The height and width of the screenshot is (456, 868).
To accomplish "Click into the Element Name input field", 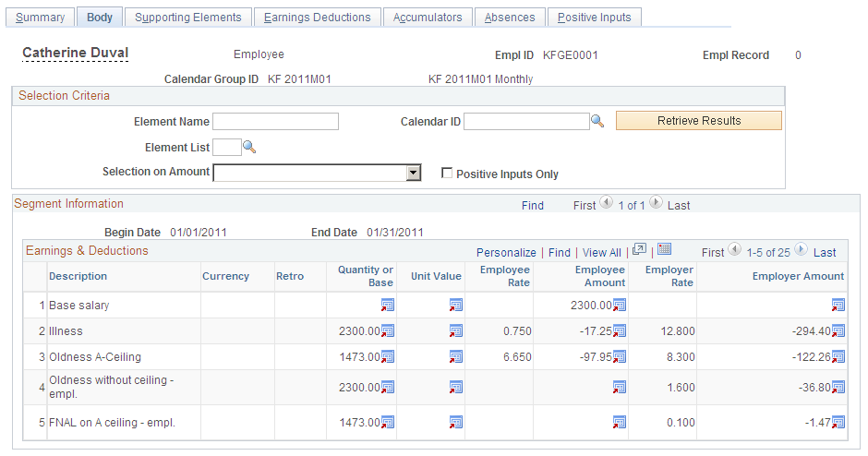I will pos(276,121).
